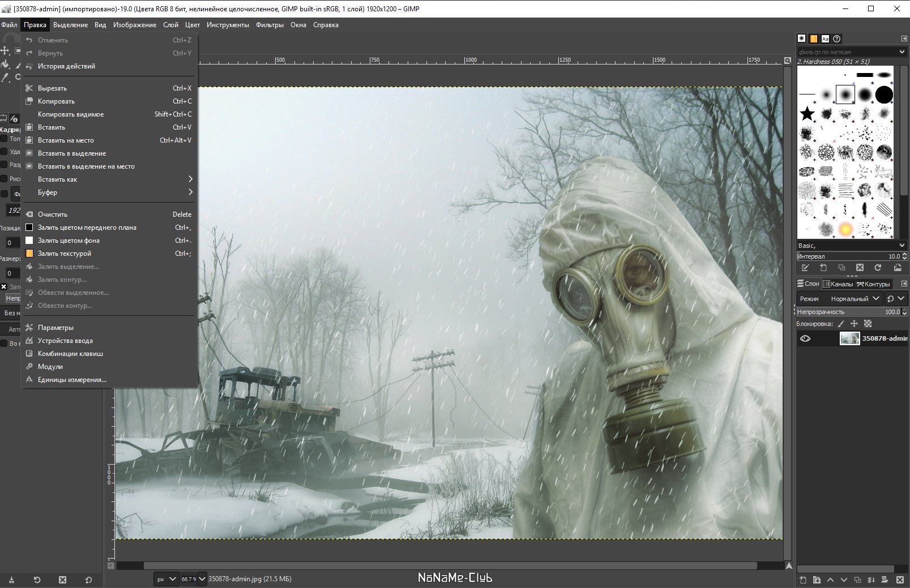Open the Fonts tab icon
The height and width of the screenshot is (588, 910).
[x=825, y=38]
